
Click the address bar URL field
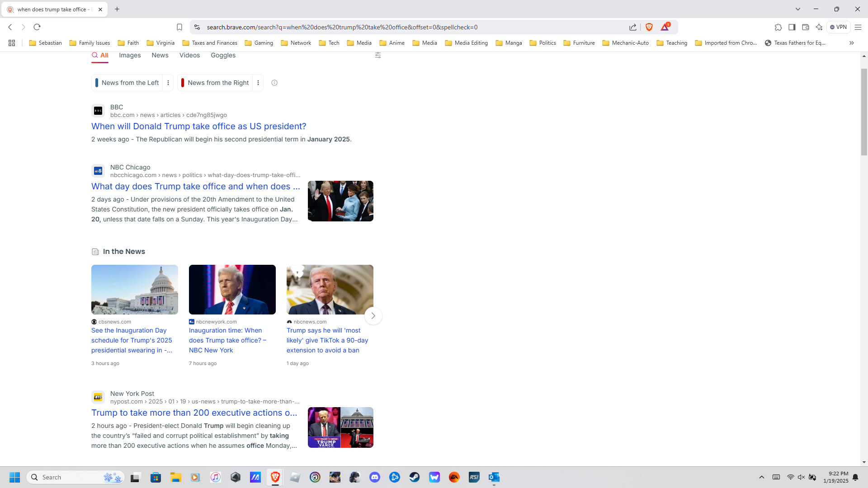tap(342, 27)
